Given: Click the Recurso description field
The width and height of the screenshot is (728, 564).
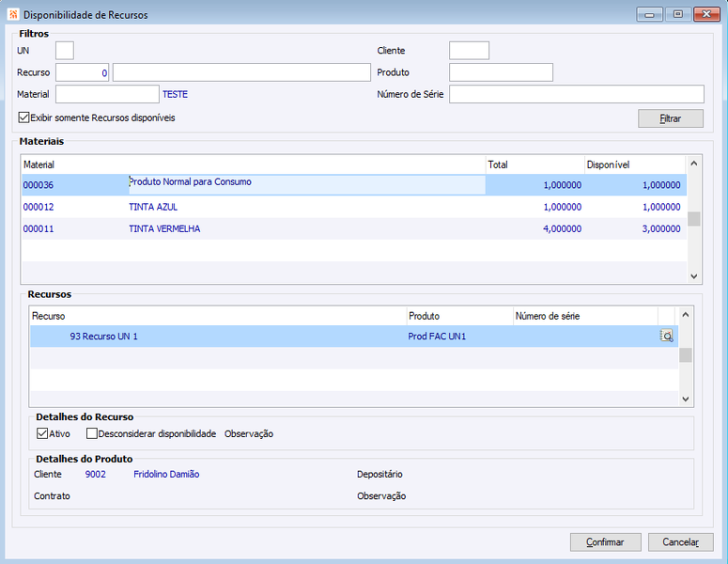Looking at the screenshot, I should coord(241,72).
